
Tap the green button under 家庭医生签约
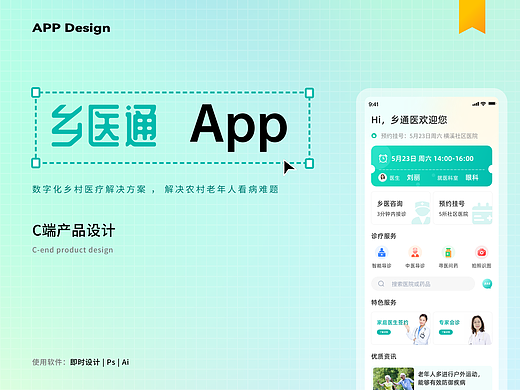(384, 332)
